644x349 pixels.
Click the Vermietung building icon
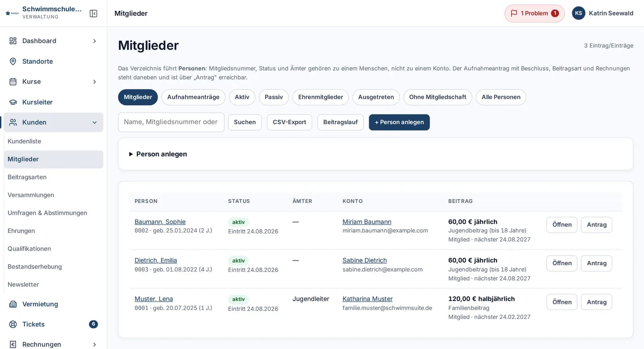pyautogui.click(x=13, y=304)
